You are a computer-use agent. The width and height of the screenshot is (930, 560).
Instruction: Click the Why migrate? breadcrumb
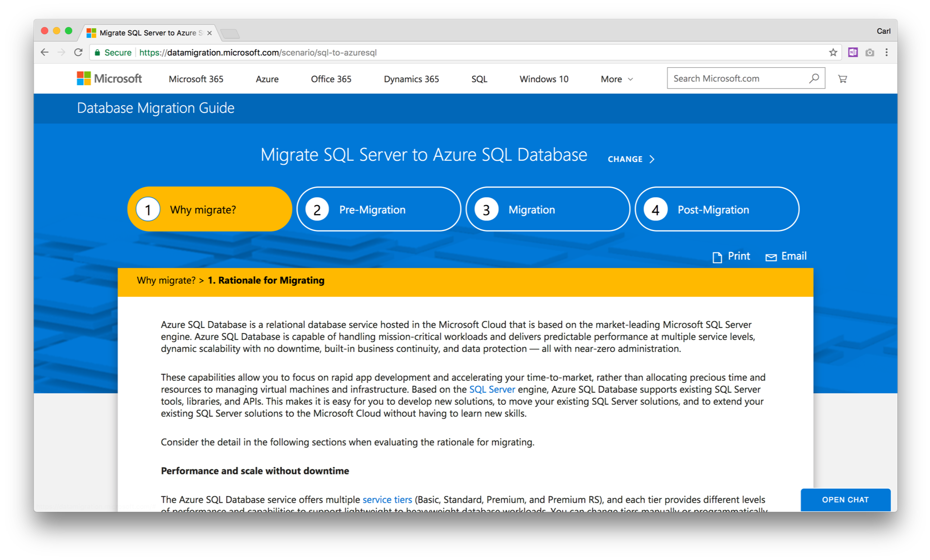[x=166, y=280]
